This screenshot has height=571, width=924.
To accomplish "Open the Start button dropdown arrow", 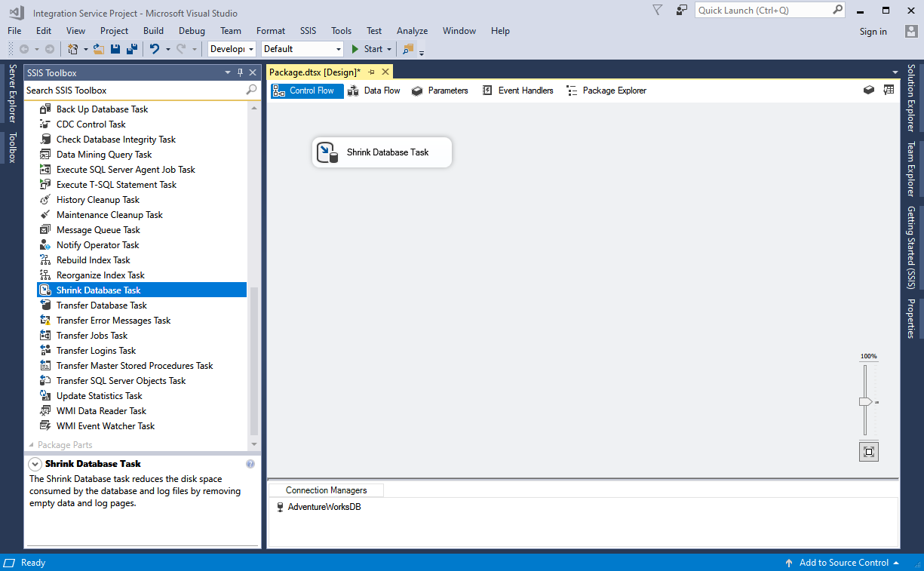I will [x=389, y=49].
